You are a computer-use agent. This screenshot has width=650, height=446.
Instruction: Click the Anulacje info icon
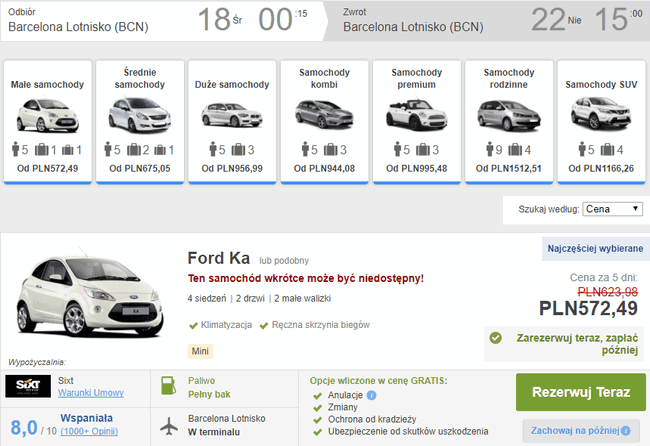(x=371, y=395)
